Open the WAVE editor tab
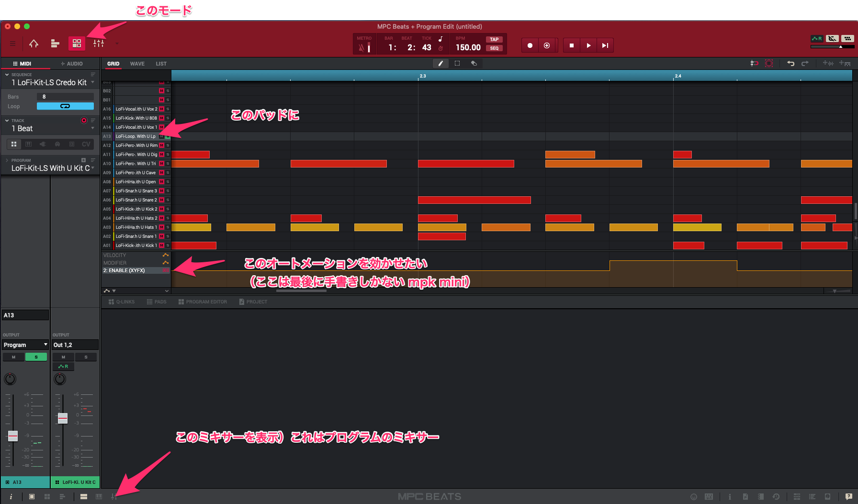 click(137, 64)
